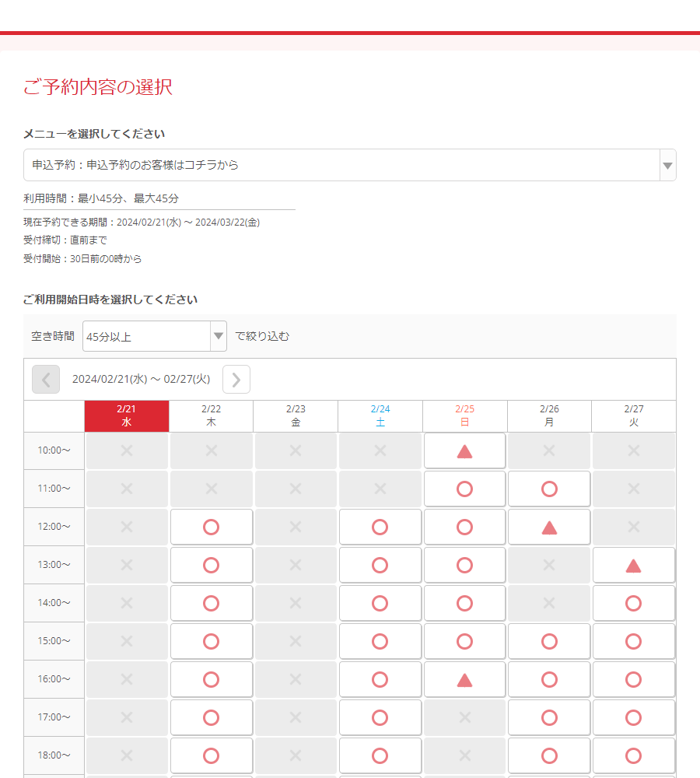The width and height of the screenshot is (700, 778).
Task: Select the circle slot on 2/24 at 18:00
Action: 380,756
